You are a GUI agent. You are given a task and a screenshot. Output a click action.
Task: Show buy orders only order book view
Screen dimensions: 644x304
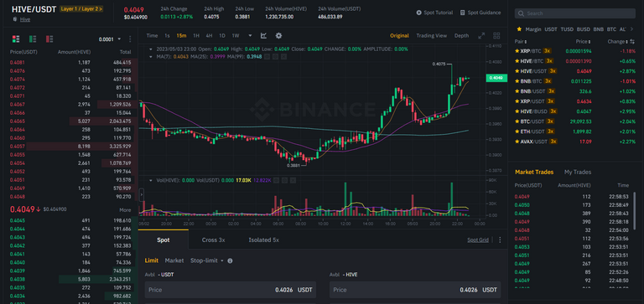pyautogui.click(x=33, y=39)
